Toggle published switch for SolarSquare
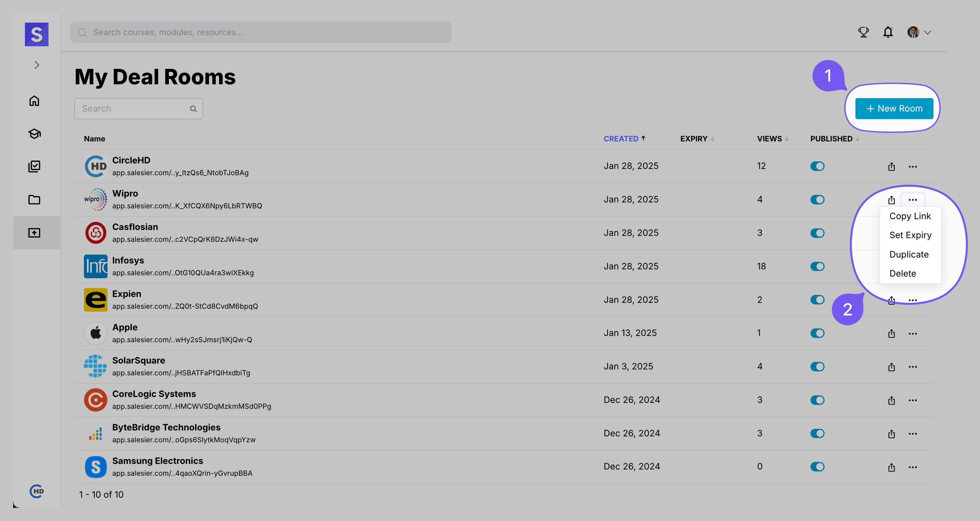This screenshot has width=980, height=521. 817,366
